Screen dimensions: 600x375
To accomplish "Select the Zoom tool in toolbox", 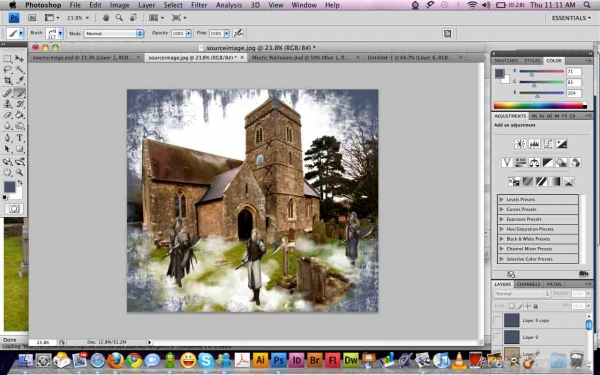I will pyautogui.click(x=19, y=173).
